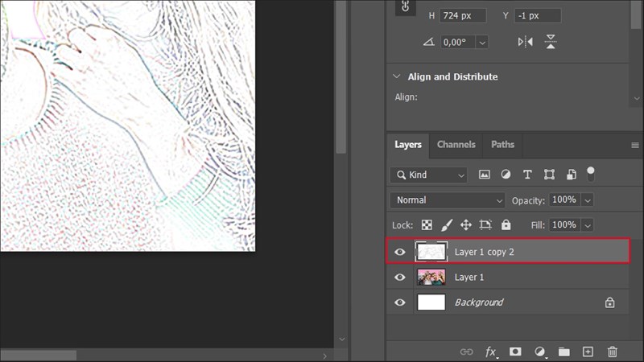Select the Layer 1 name
The image size is (644, 362).
coord(469,278)
